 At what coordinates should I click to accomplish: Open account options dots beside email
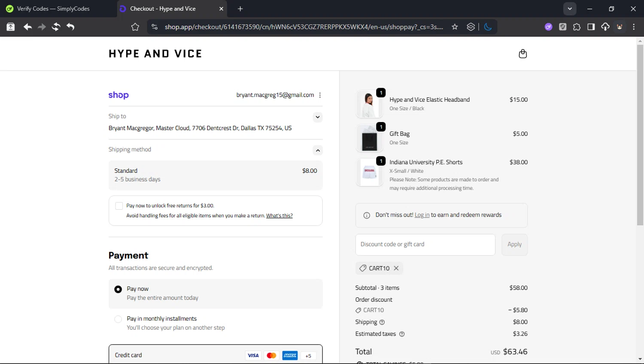(320, 95)
